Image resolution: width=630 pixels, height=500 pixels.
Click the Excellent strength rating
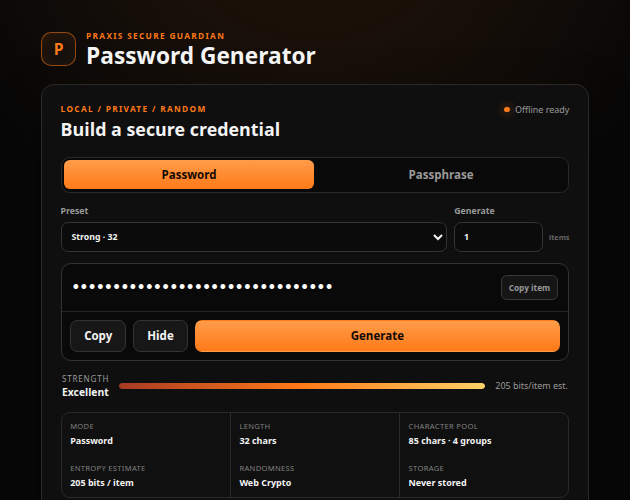click(x=85, y=392)
